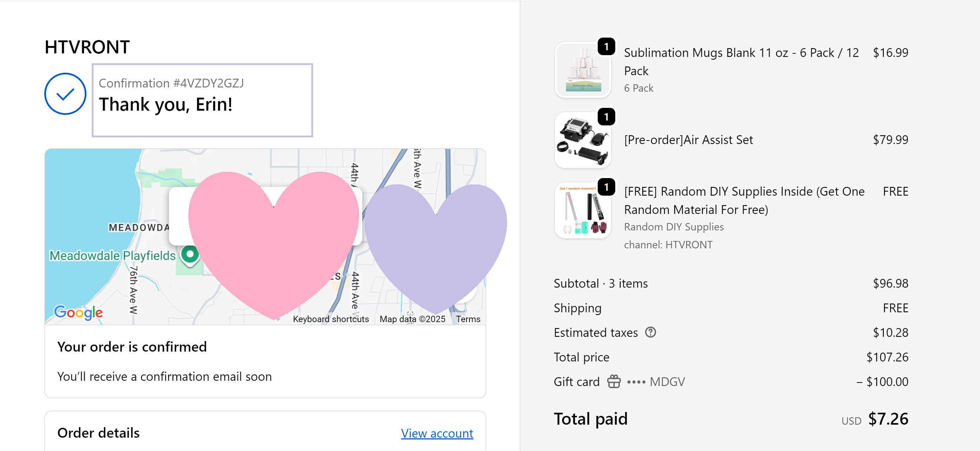Click Keyboard shortcuts on the map
980x451 pixels.
331,319
